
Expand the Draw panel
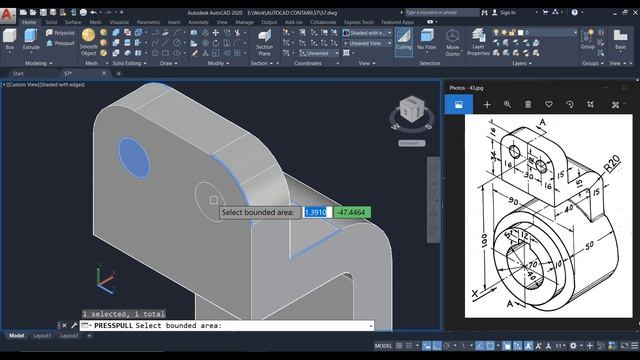point(169,63)
